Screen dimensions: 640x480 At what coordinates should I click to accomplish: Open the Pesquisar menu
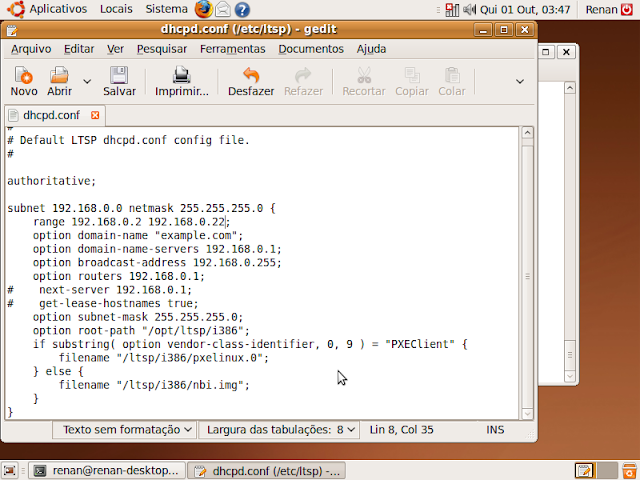pyautogui.click(x=162, y=49)
